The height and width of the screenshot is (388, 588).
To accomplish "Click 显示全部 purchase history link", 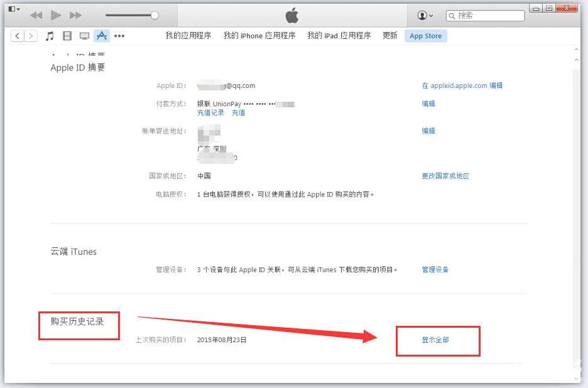I will [x=435, y=340].
